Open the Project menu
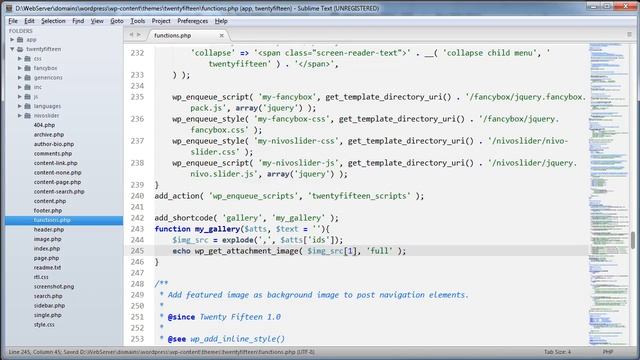 [161, 21]
